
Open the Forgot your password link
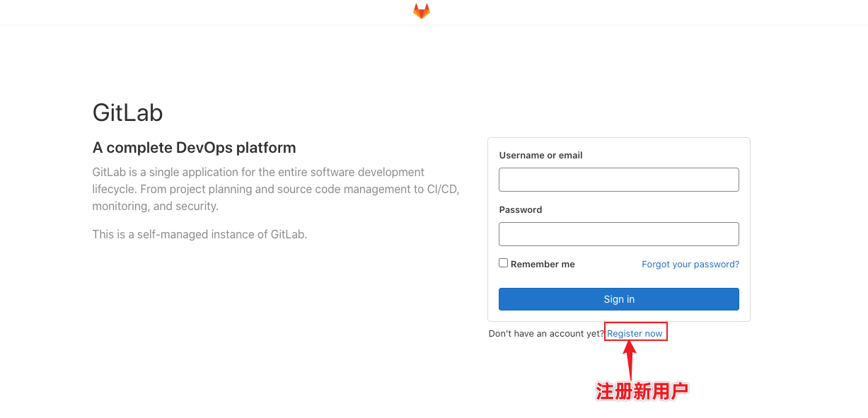click(690, 264)
